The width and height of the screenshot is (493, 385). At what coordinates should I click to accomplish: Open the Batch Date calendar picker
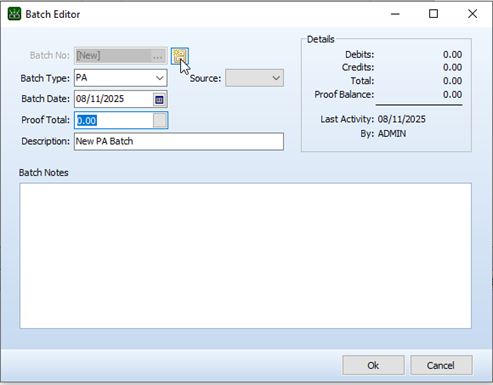[159, 99]
